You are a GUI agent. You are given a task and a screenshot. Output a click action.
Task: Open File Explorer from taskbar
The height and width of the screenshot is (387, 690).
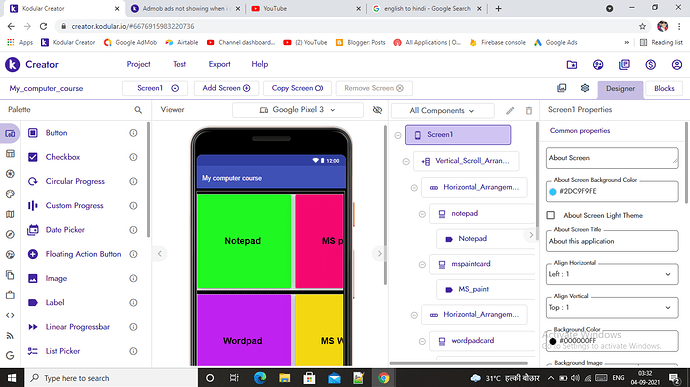[285, 378]
